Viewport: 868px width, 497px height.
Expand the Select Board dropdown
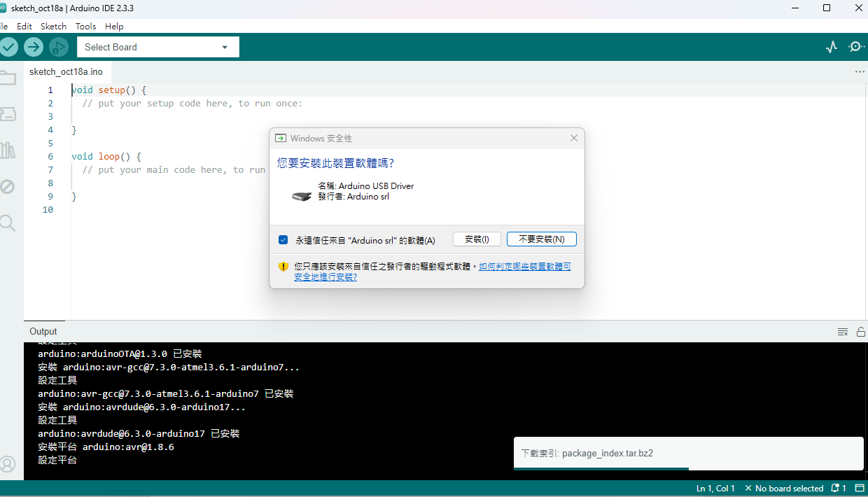158,47
